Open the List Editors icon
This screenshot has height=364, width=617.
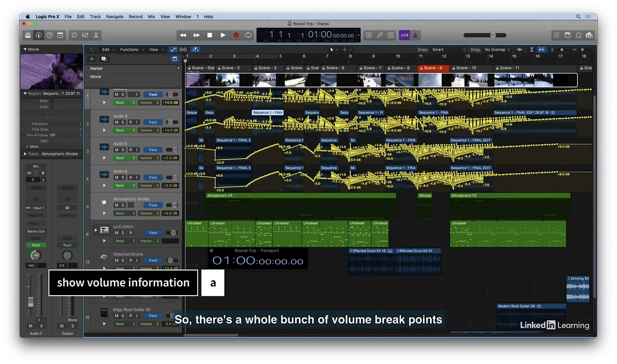tap(557, 35)
